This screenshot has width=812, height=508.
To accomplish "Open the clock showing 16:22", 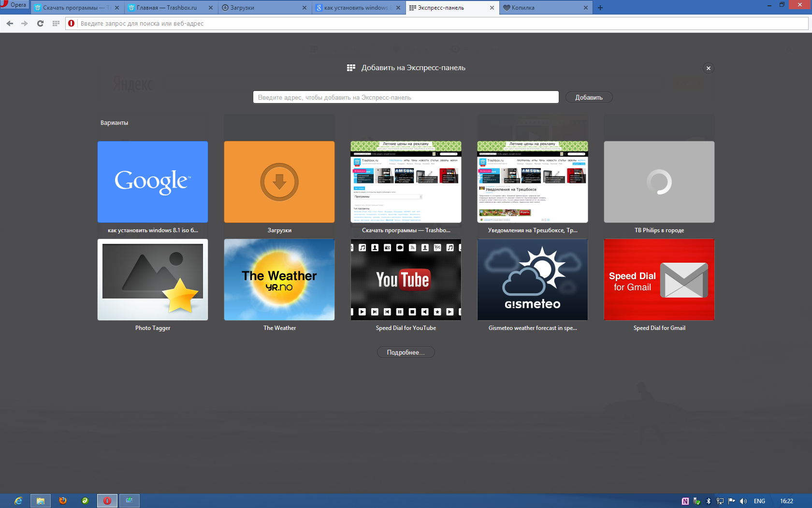I will tap(786, 501).
